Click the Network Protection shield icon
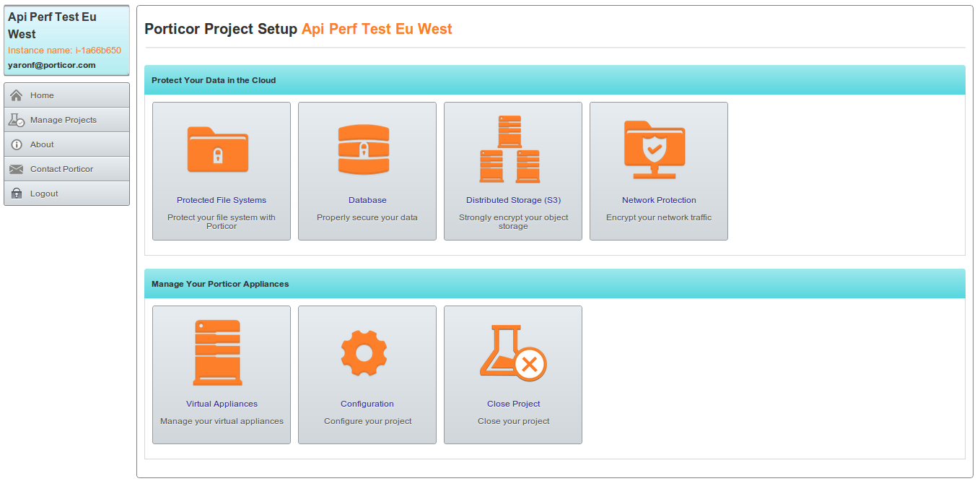980x489 pixels. [x=655, y=150]
